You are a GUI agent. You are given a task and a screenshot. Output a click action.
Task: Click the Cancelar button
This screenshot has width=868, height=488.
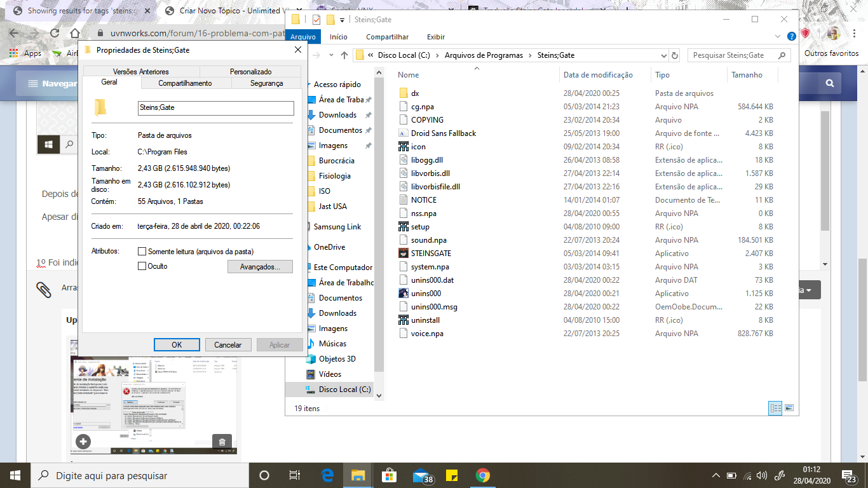tap(228, 344)
